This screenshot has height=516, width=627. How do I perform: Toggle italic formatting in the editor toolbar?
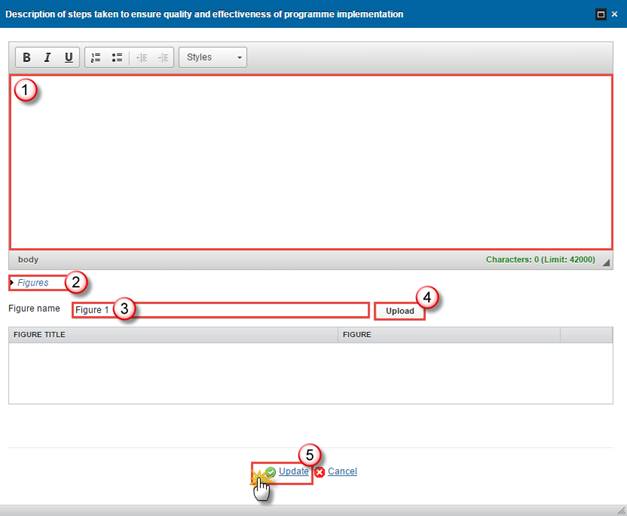(x=48, y=57)
